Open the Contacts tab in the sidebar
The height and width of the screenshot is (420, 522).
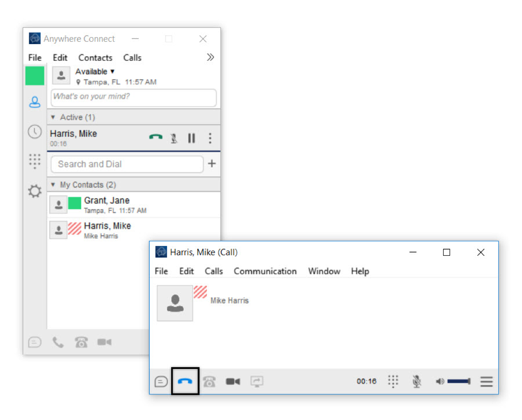pyautogui.click(x=35, y=102)
